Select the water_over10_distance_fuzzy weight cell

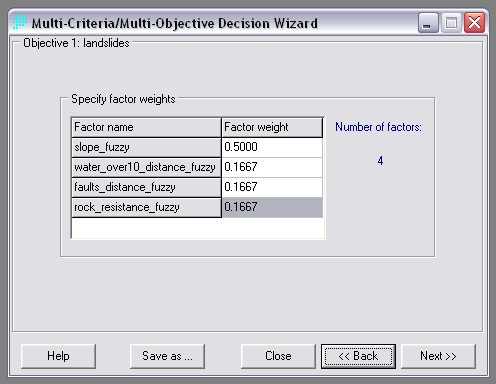pos(272,167)
